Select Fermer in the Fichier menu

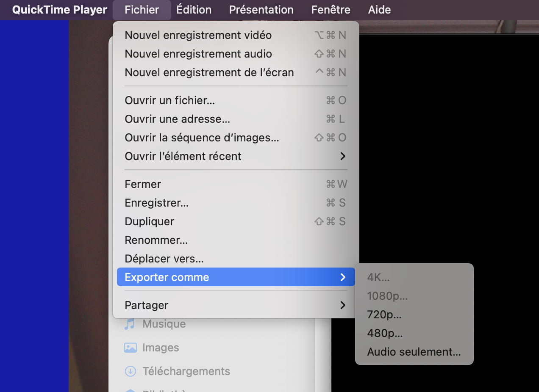(236, 184)
